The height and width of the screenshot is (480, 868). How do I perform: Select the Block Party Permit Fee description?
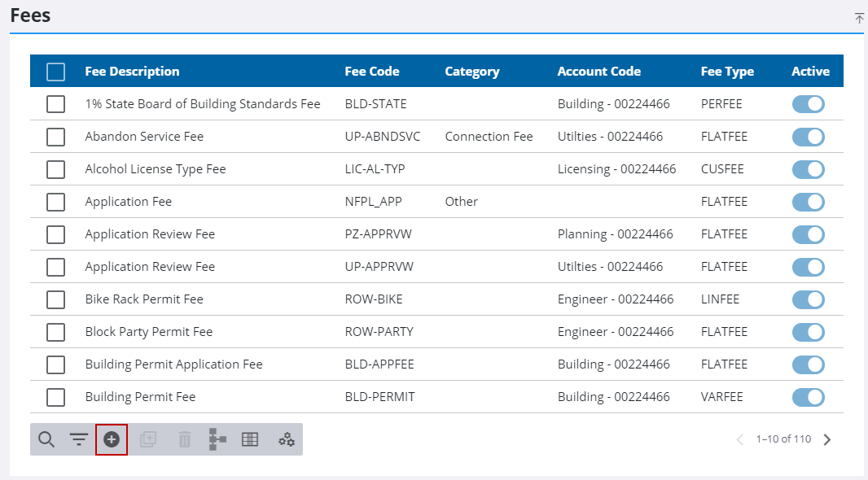149,332
